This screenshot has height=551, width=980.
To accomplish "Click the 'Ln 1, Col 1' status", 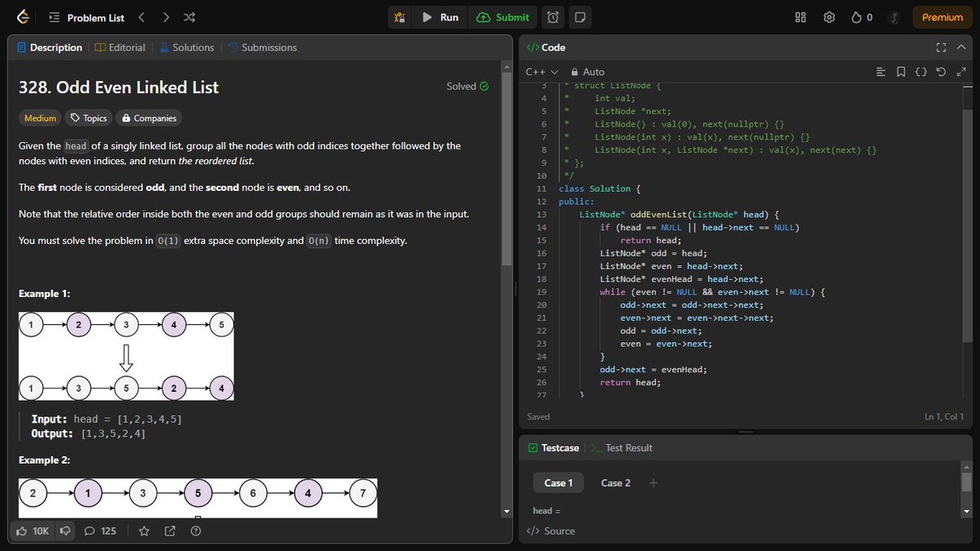I will coord(944,416).
